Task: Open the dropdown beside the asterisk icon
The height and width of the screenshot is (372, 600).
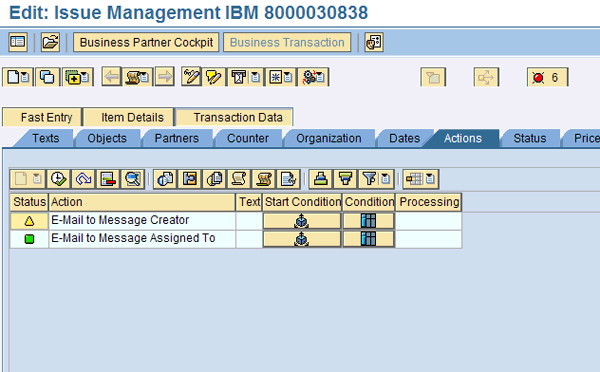Action: 288,78
